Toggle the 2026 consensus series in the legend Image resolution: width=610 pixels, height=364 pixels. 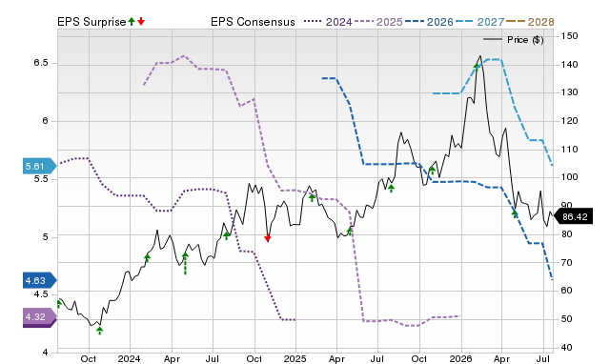(x=429, y=22)
